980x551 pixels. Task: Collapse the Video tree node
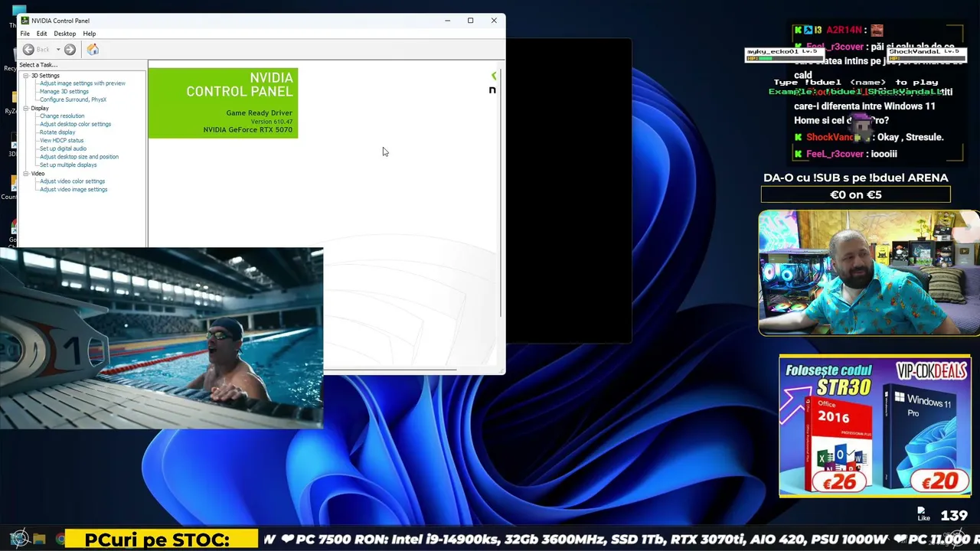[25, 174]
